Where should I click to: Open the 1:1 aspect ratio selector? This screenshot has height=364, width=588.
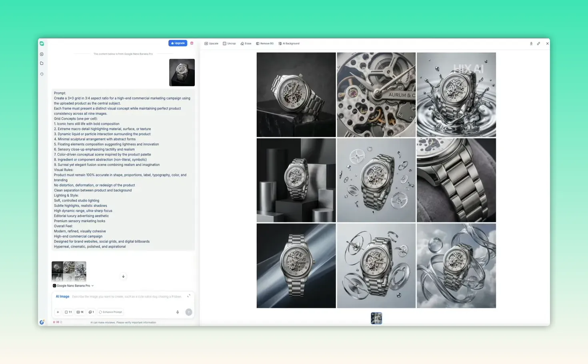[68, 312]
